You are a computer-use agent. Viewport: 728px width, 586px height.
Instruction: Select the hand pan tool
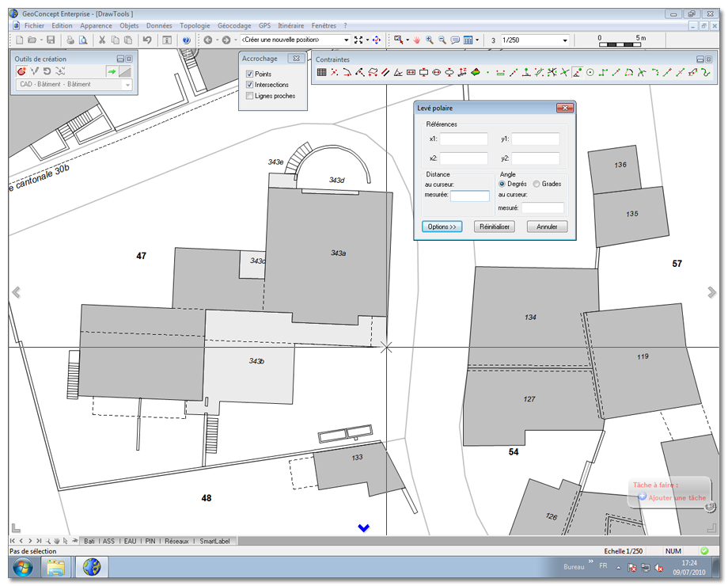pyautogui.click(x=416, y=40)
